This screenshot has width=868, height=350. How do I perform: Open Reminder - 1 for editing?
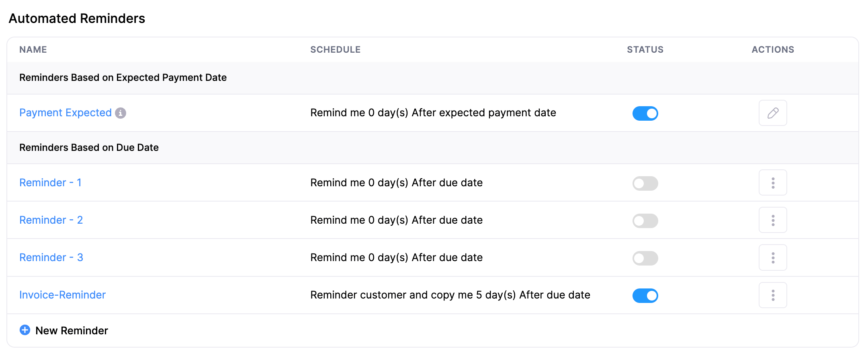[51, 182]
